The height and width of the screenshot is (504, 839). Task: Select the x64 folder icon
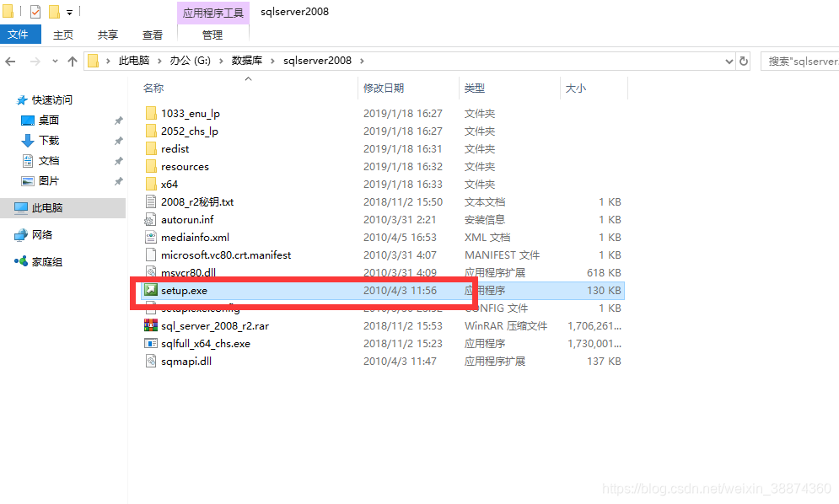point(151,184)
